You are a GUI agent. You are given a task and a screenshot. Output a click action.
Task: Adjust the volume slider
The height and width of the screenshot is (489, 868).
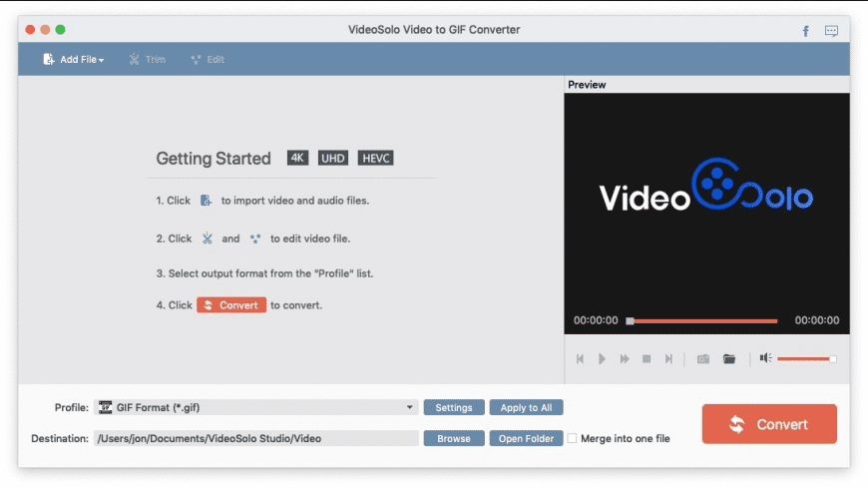pyautogui.click(x=806, y=359)
